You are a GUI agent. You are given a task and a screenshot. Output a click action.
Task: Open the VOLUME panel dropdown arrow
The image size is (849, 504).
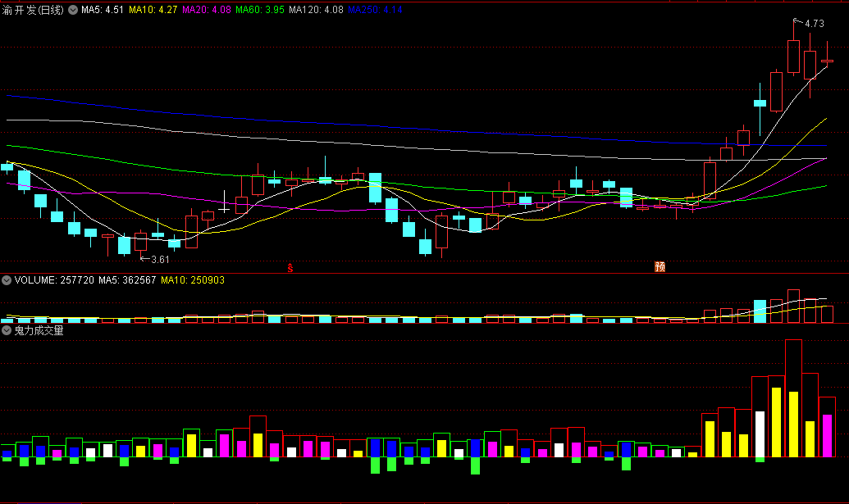(x=7, y=280)
